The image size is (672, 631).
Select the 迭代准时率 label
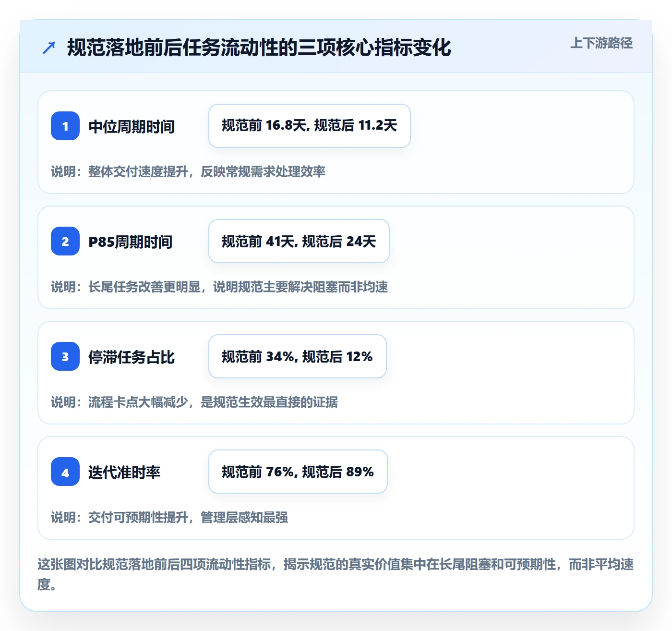(x=124, y=472)
